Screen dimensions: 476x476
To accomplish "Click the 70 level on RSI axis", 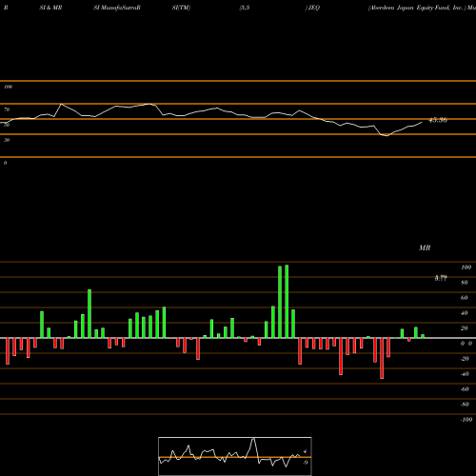I will pyautogui.click(x=7, y=109).
